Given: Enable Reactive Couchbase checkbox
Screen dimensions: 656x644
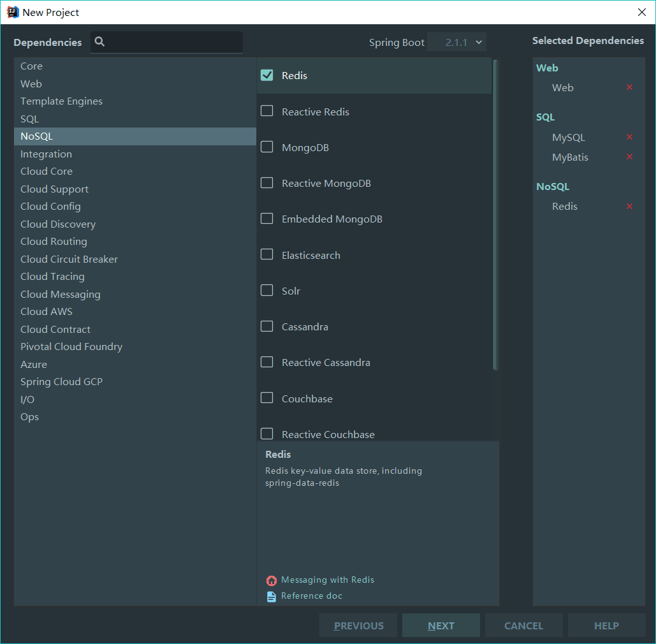Looking at the screenshot, I should click(x=267, y=434).
